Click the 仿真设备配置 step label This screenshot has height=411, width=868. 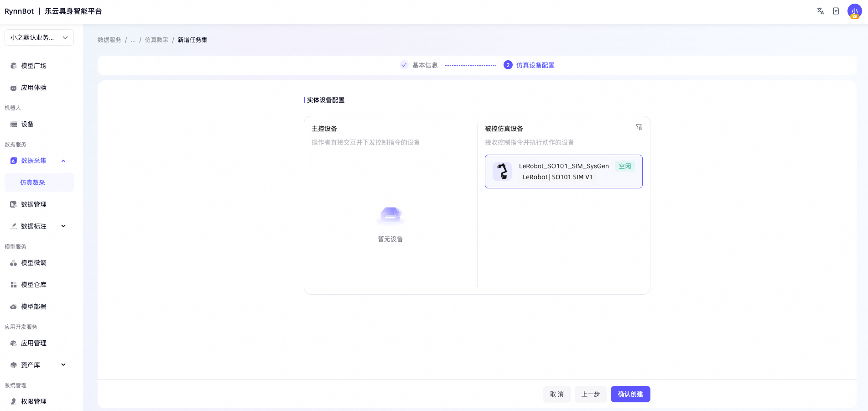point(535,65)
